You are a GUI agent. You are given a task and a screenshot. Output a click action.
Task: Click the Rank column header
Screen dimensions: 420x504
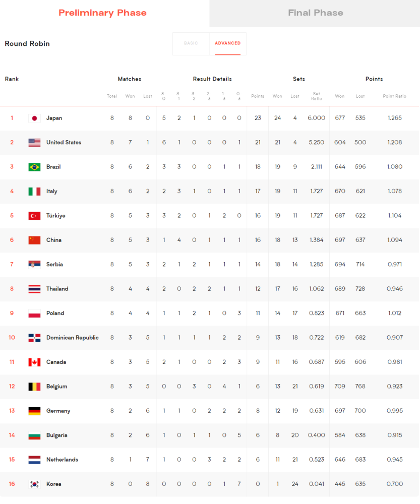pyautogui.click(x=12, y=79)
